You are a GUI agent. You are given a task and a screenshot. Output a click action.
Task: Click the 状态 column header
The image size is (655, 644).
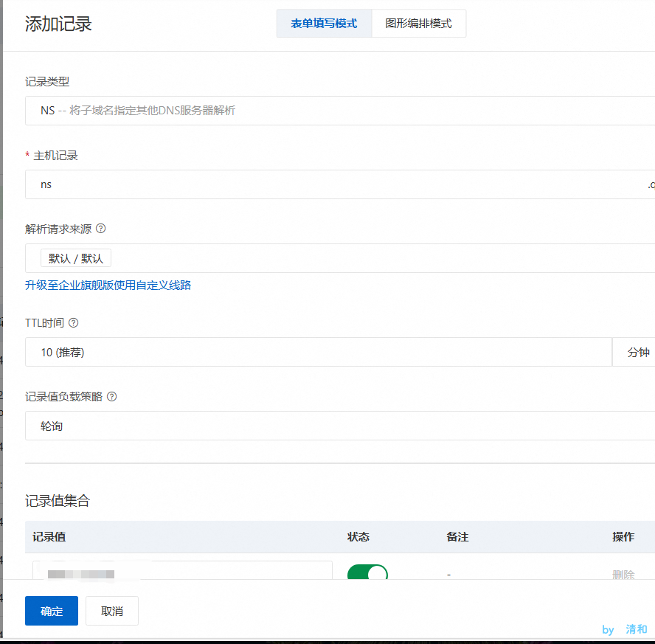click(358, 537)
